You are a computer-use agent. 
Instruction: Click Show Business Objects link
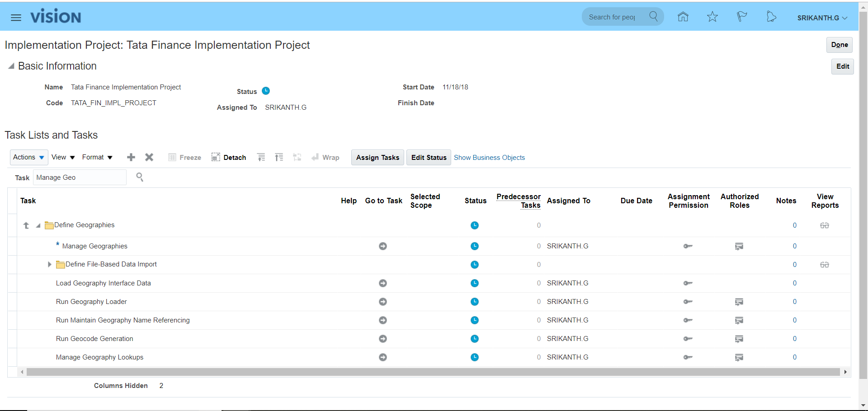pyautogui.click(x=489, y=157)
